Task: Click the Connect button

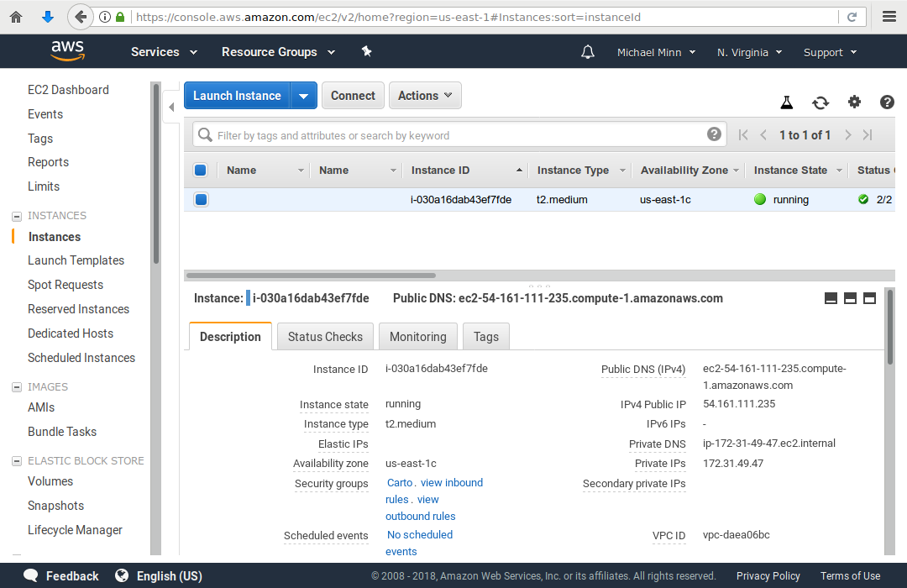Action: [x=353, y=96]
